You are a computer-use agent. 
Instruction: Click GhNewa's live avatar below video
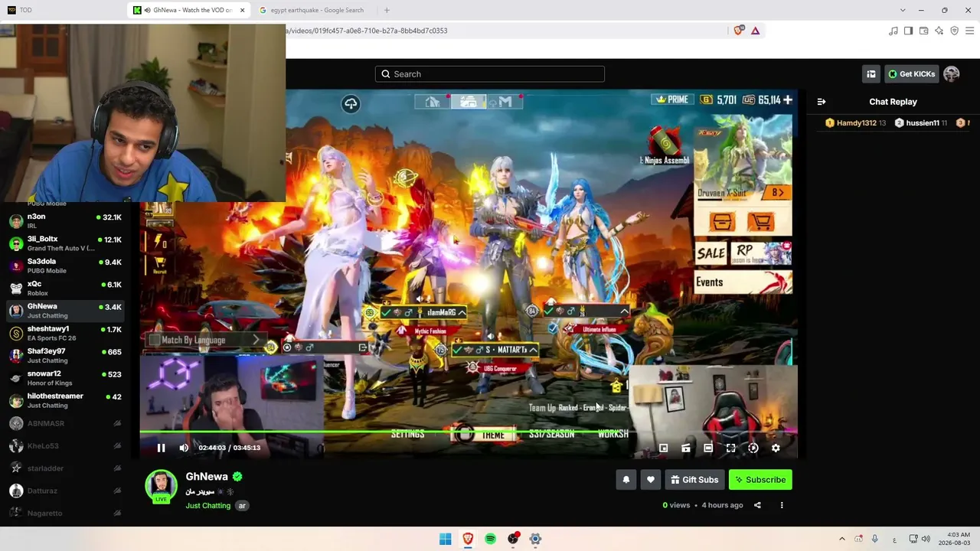pos(161,486)
